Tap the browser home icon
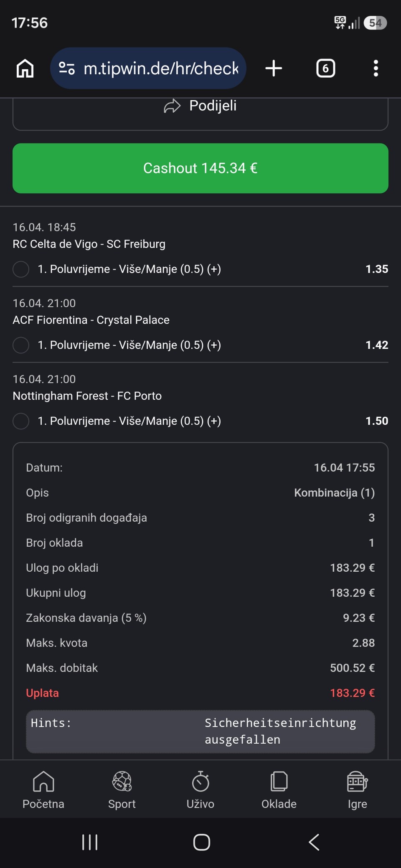Screen dimensions: 401x868 (x=25, y=68)
